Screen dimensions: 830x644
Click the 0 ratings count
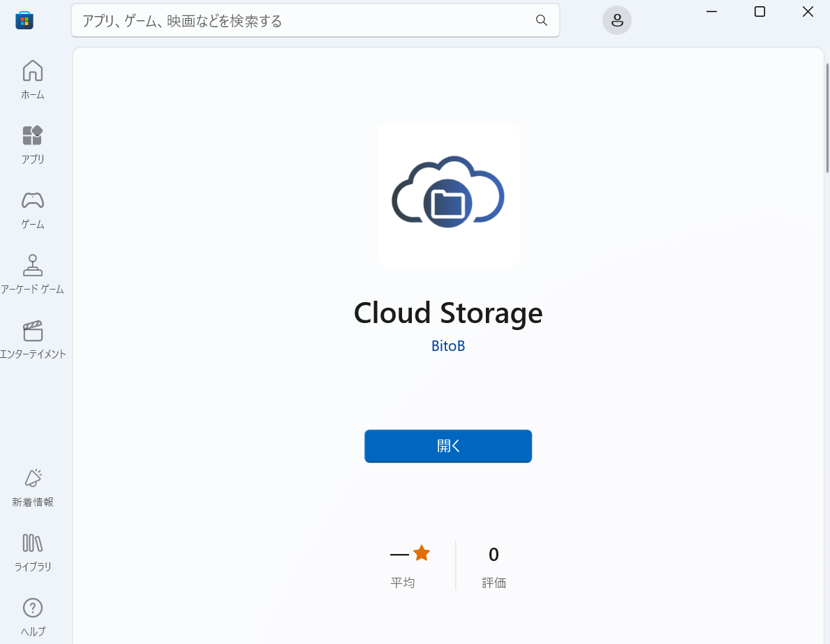point(494,554)
